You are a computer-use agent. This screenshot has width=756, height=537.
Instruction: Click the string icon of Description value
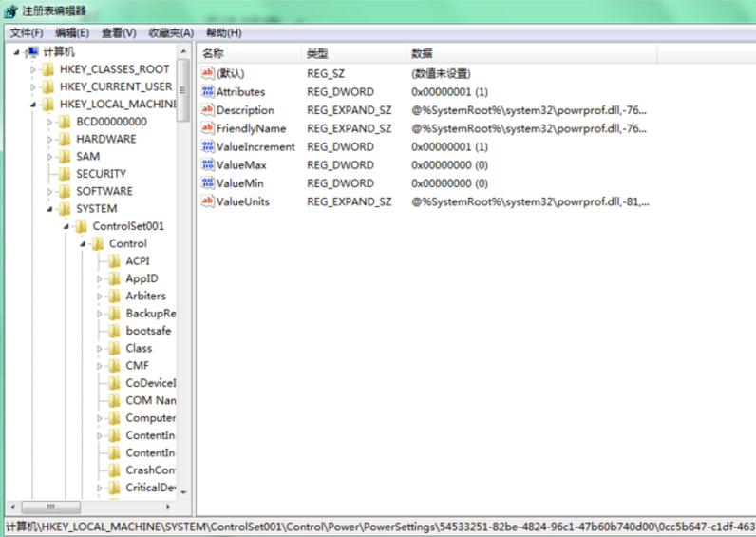point(208,109)
